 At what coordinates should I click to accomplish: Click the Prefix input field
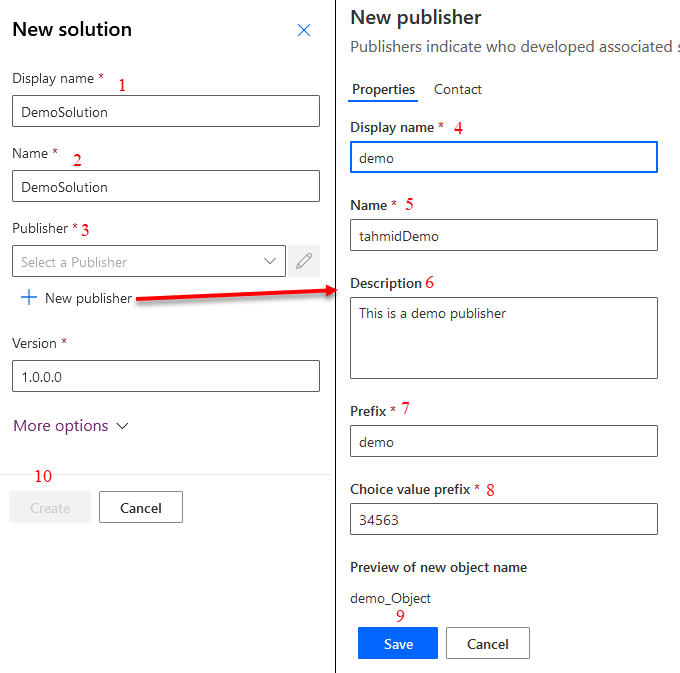click(x=504, y=442)
